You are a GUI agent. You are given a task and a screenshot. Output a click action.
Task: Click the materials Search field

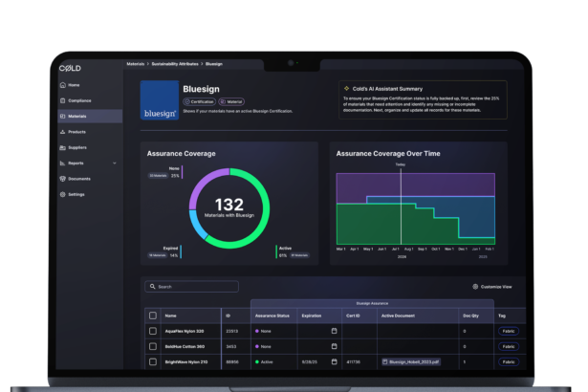tap(191, 286)
